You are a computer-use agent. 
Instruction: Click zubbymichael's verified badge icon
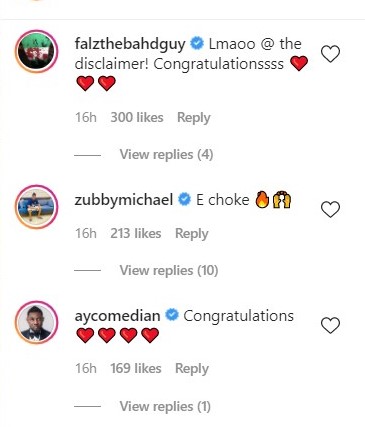(x=184, y=200)
